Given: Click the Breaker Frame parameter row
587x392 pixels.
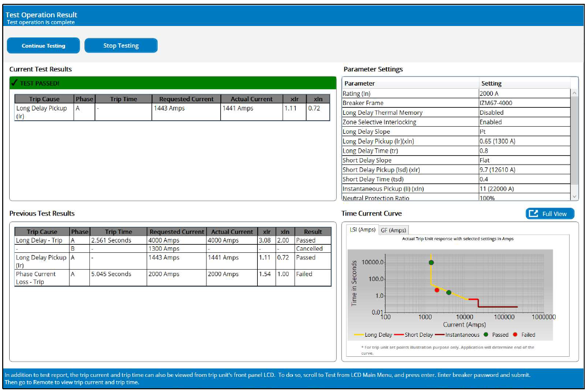Looking at the screenshot, I should (456, 102).
